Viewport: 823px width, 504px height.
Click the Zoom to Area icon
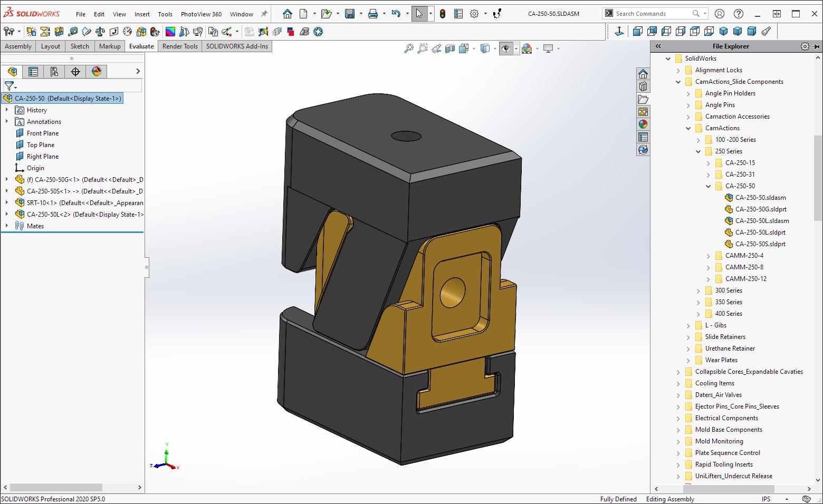(423, 49)
